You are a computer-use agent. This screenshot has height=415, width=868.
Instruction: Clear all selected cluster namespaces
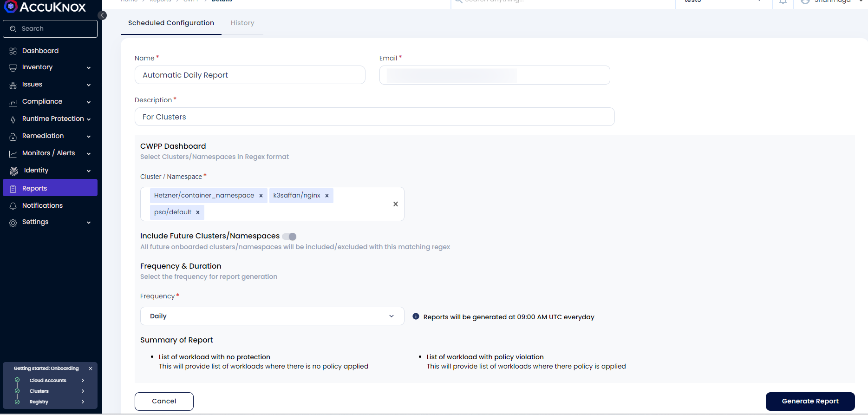(396, 204)
